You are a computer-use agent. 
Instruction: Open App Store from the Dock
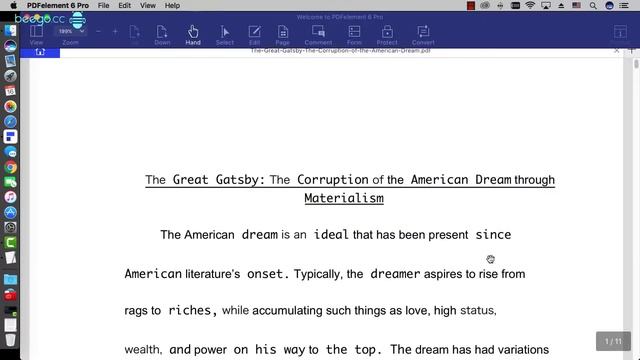point(10,212)
